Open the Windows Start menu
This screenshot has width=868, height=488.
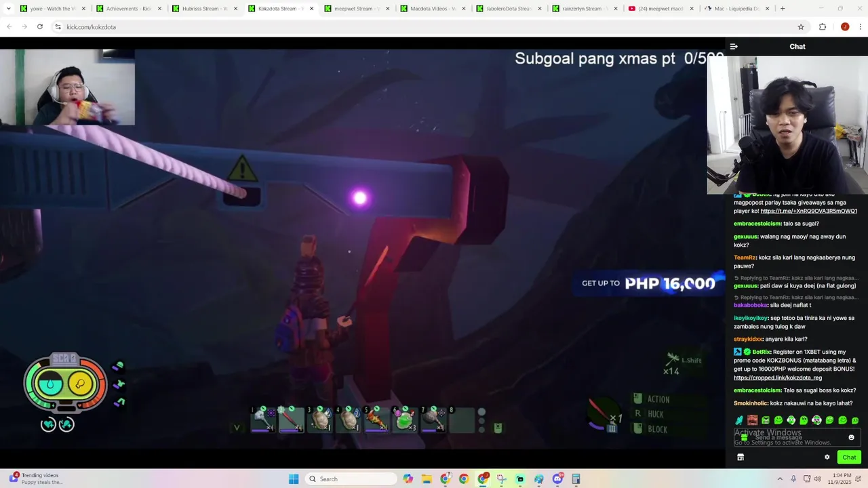(294, 479)
